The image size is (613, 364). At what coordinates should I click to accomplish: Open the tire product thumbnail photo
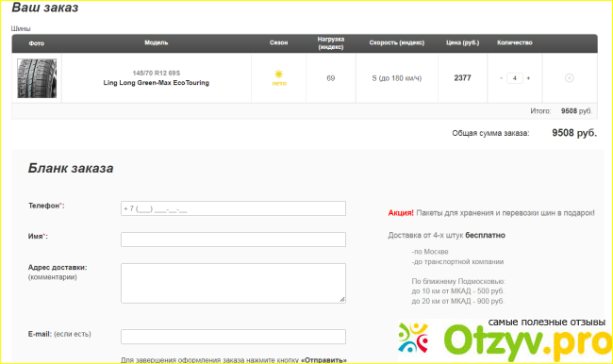(37, 78)
